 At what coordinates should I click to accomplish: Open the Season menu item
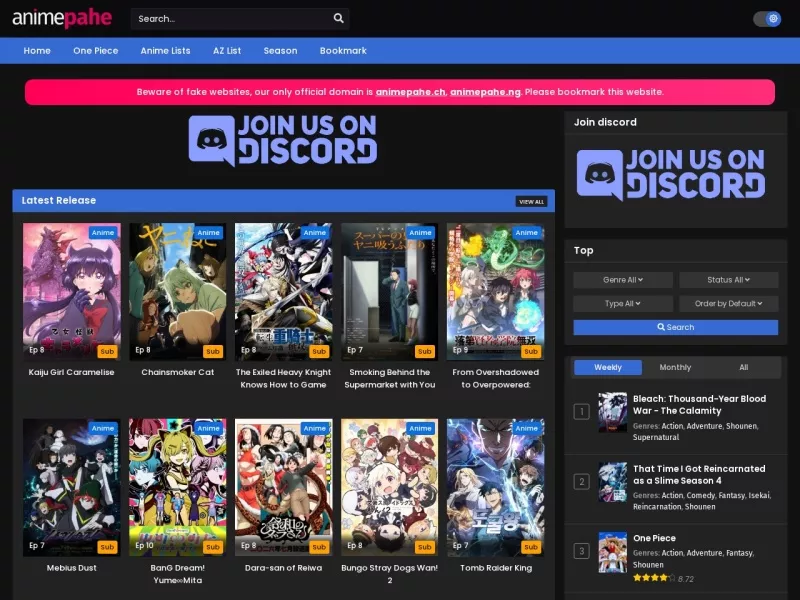[280, 51]
